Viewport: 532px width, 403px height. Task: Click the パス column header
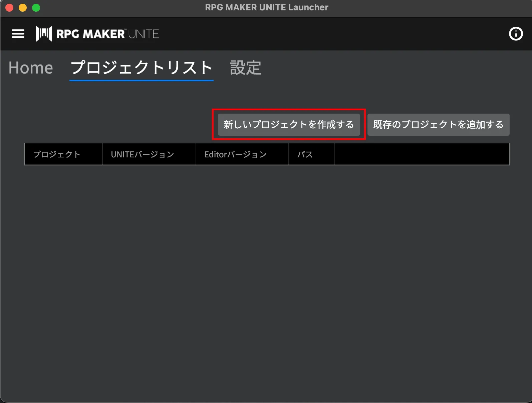pos(305,154)
